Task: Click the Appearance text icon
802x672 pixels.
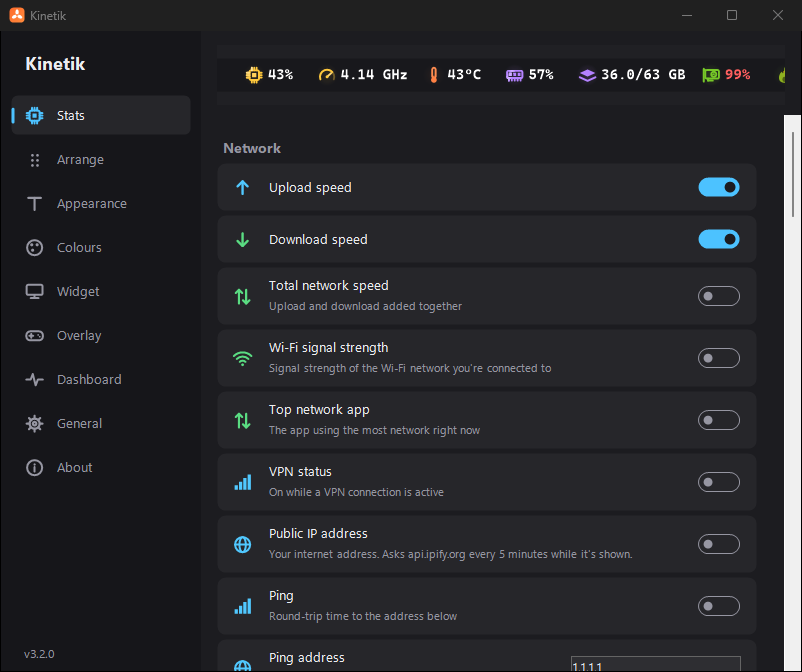Action: (x=34, y=204)
